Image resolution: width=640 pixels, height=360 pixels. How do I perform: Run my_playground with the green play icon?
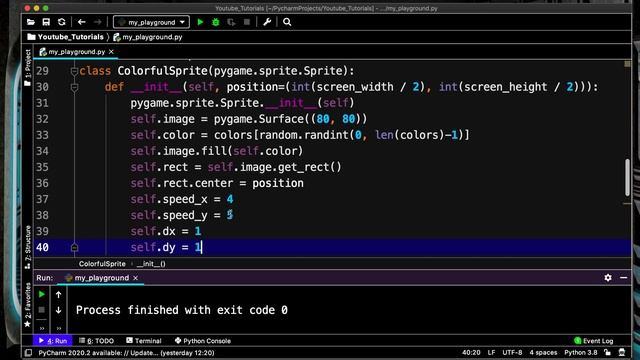[200, 22]
